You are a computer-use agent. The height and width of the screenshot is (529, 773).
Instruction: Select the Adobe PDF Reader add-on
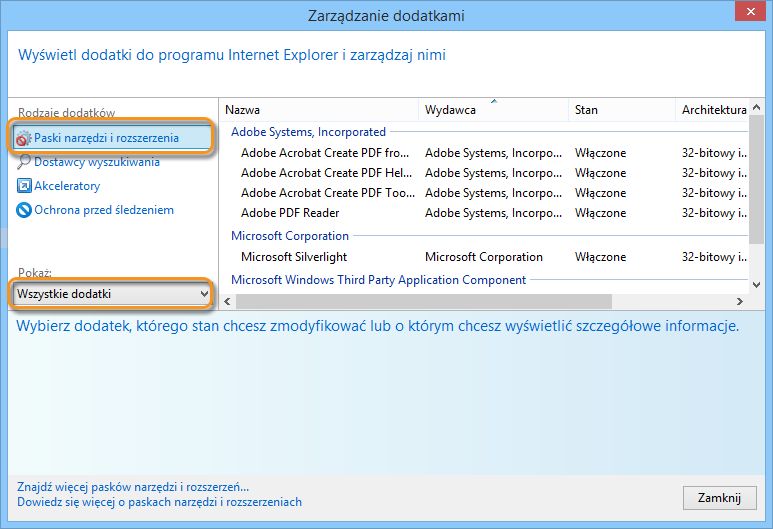tap(290, 213)
